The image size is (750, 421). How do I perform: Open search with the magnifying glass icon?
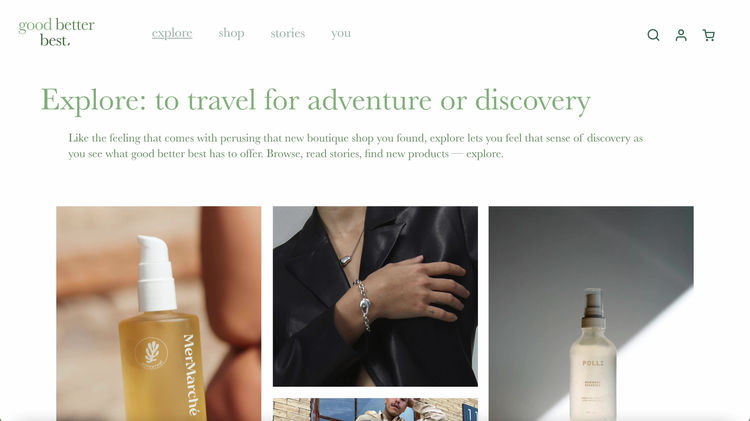(653, 35)
